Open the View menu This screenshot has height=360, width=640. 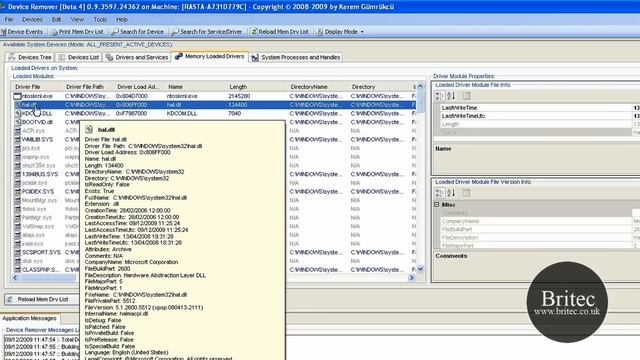click(x=77, y=19)
